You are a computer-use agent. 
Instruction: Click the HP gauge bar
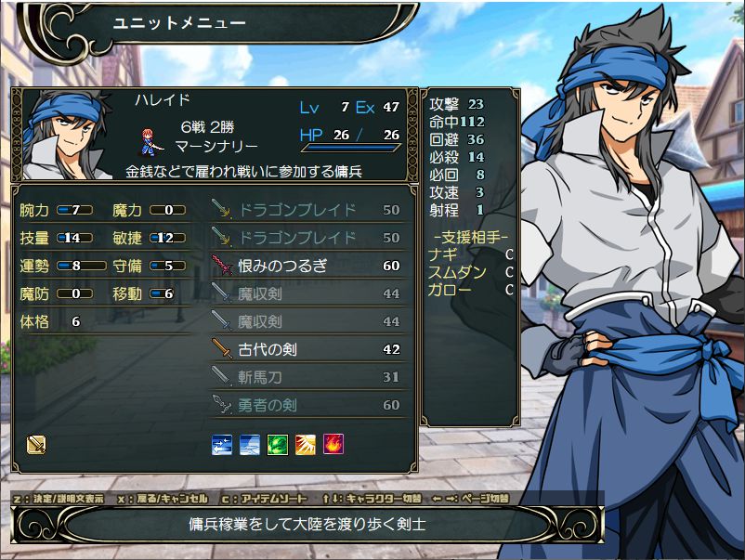tap(350, 149)
